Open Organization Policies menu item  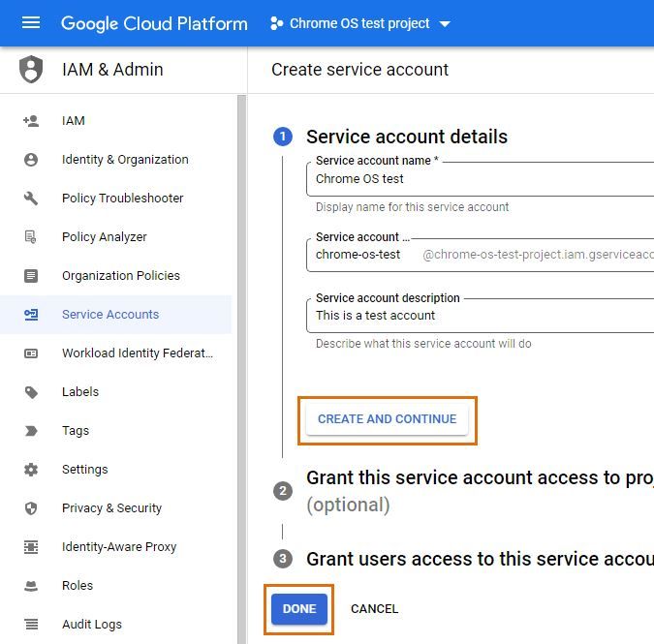click(120, 276)
